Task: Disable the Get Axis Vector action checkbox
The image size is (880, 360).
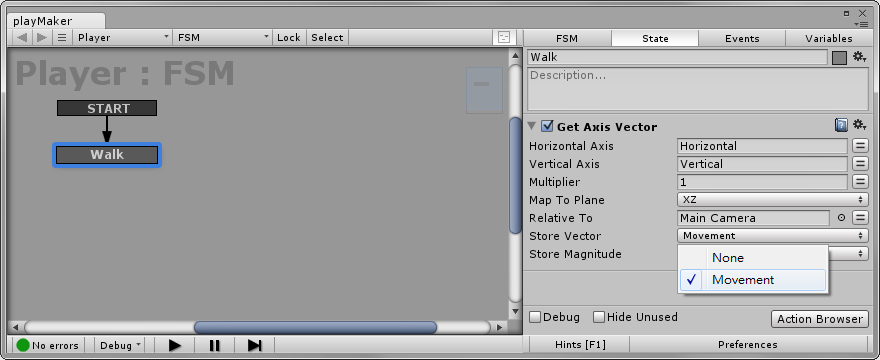Action: click(547, 126)
